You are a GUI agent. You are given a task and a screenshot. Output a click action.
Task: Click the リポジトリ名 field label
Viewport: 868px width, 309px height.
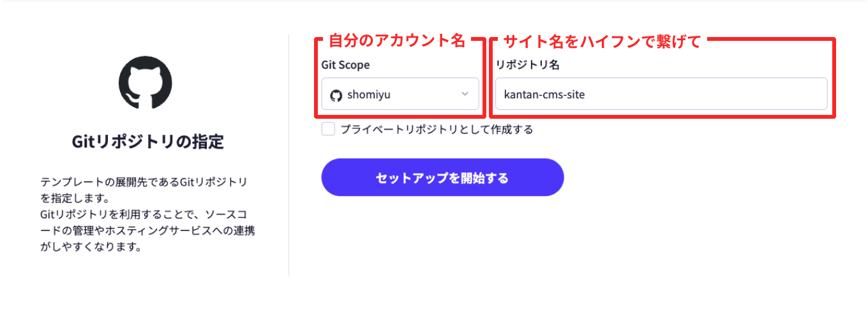point(528,64)
